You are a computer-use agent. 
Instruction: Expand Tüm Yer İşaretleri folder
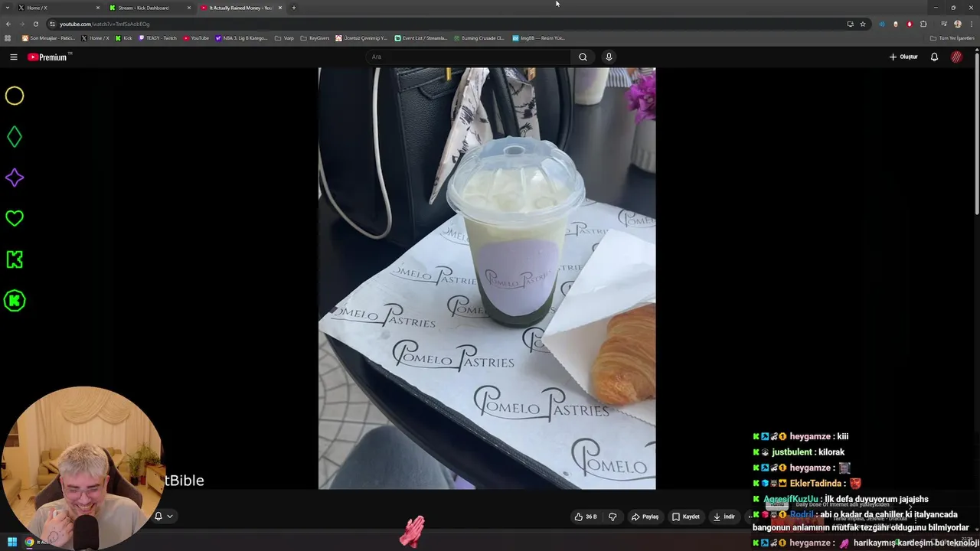952,37
